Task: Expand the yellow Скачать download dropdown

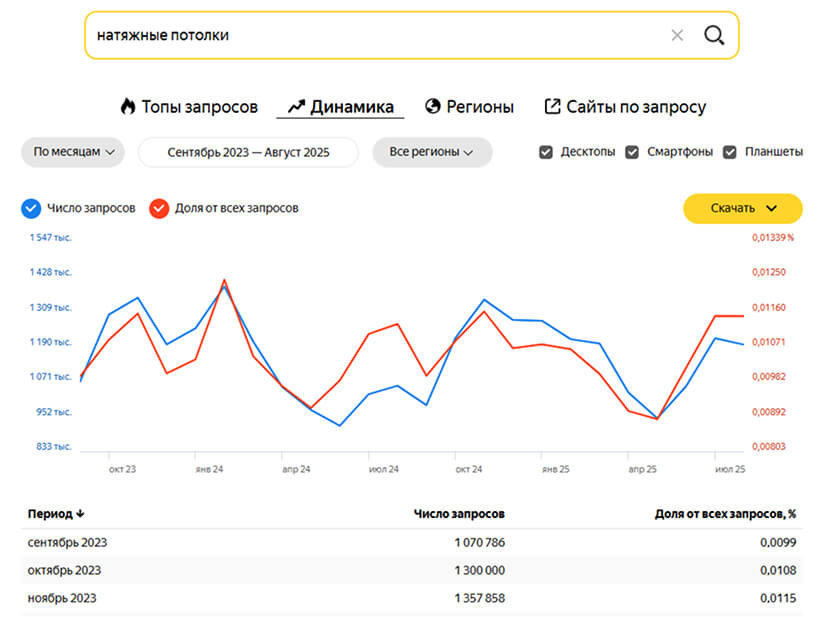Action: (742, 208)
